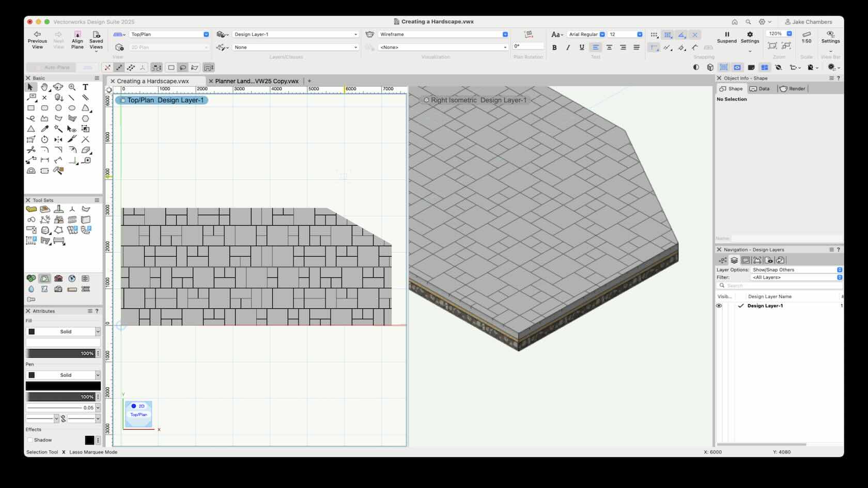Open the Render tab in Object Info
The image size is (868, 488).
click(x=793, y=88)
